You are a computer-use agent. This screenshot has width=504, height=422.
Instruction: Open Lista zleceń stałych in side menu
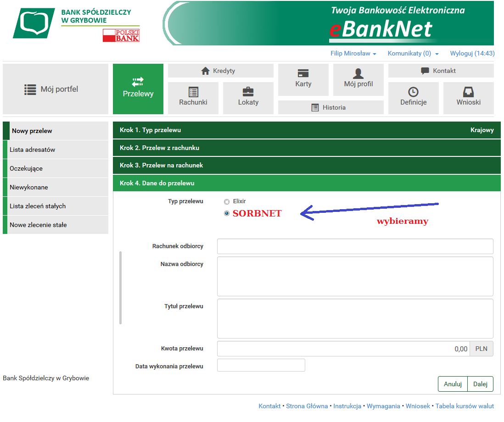click(56, 206)
